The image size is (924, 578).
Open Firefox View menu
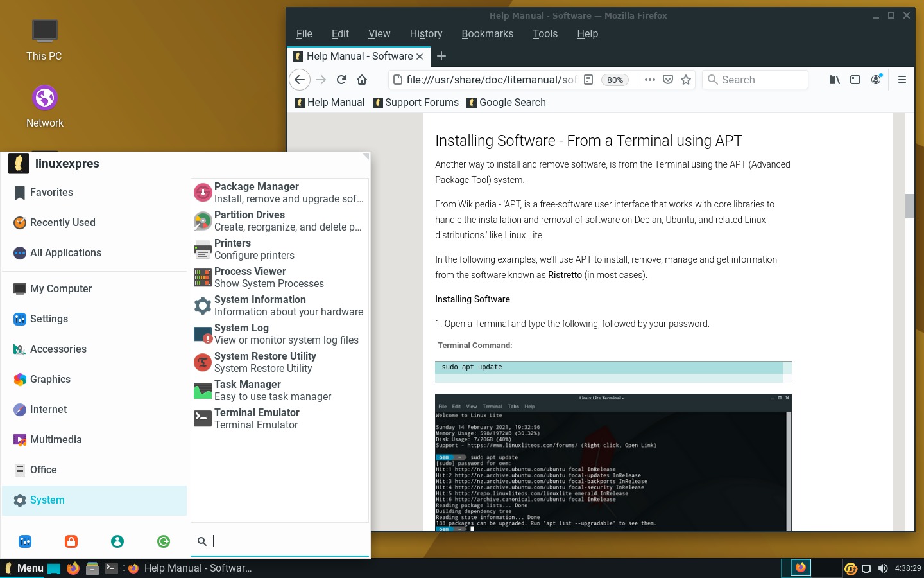coord(379,33)
